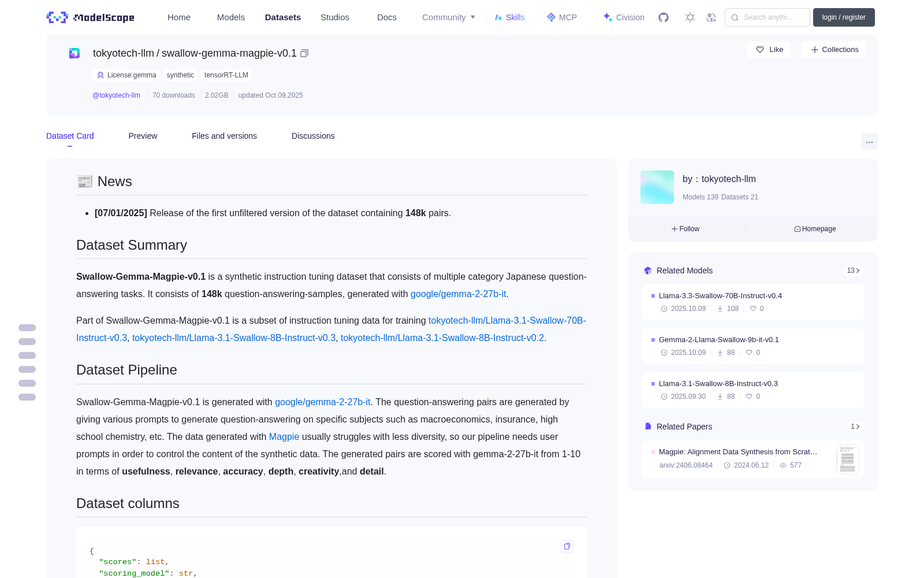Image resolution: width=924 pixels, height=578 pixels.
Task: Click the Datasets 21 count text
Action: click(x=740, y=197)
